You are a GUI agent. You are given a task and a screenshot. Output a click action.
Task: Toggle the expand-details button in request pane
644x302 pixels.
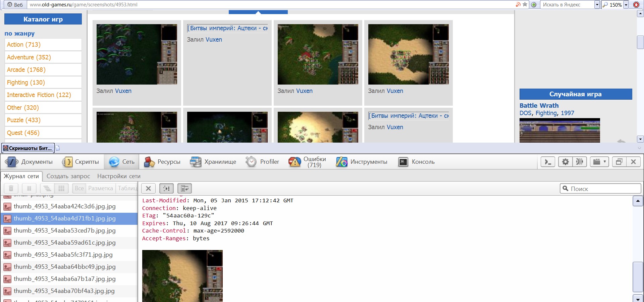tap(166, 189)
